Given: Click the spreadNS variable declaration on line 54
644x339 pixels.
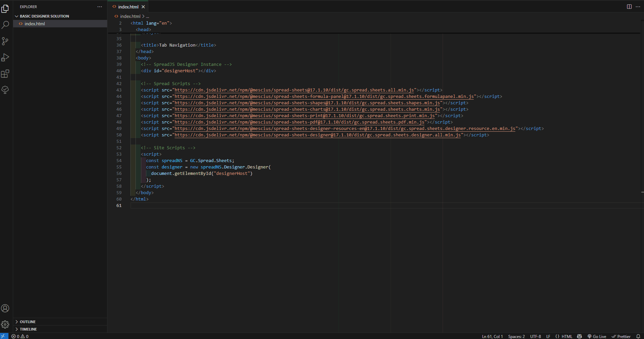Looking at the screenshot, I should (172, 161).
